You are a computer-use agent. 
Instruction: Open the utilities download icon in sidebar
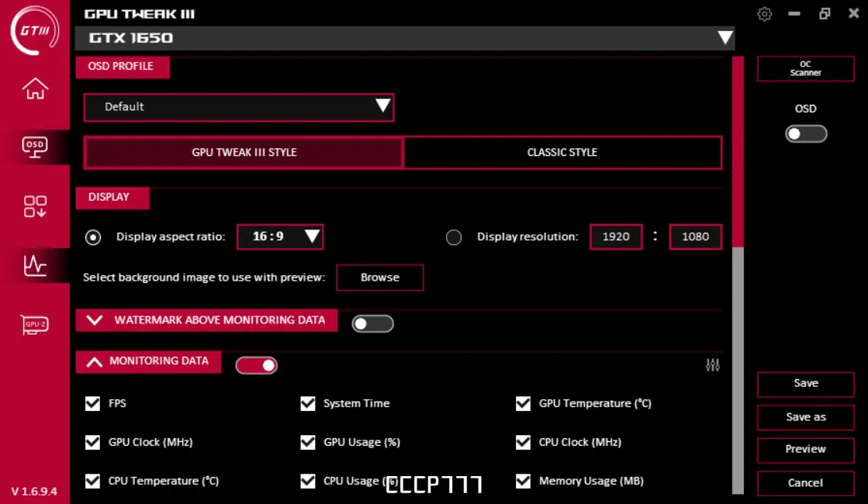(35, 206)
